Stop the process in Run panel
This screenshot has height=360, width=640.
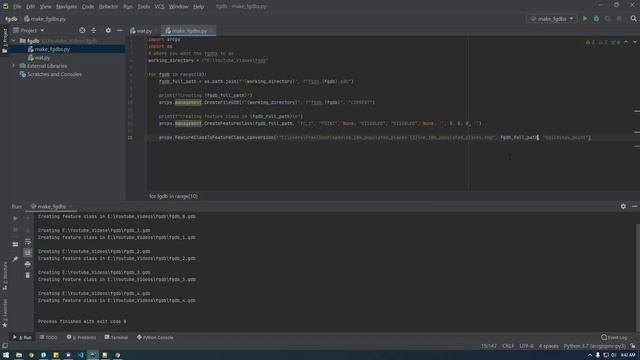(x=15, y=230)
